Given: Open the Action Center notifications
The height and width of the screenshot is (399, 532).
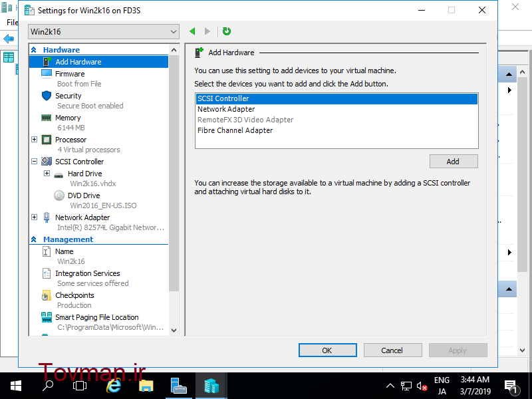Looking at the screenshot, I should coord(511,387).
